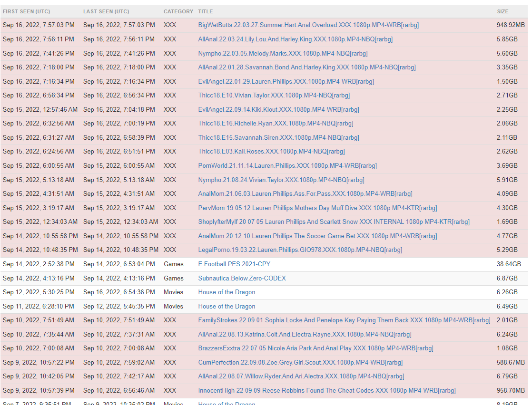Open the Subnautica.Below.Zero-CODEX link

coord(242,278)
